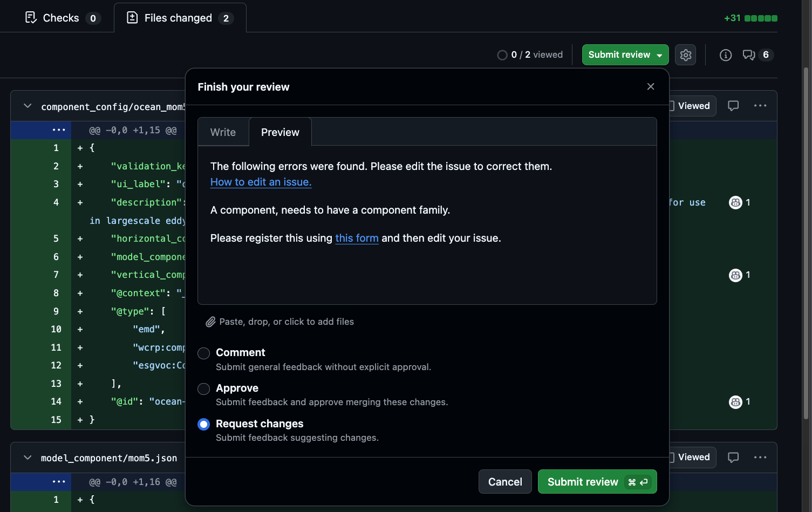The height and width of the screenshot is (512, 812).
Task: Open three-dot menu for the mom5.json file
Action: 760,458
